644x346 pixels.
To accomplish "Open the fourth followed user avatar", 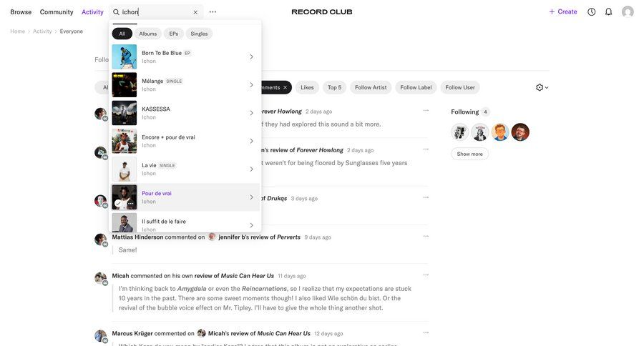I will [520, 132].
